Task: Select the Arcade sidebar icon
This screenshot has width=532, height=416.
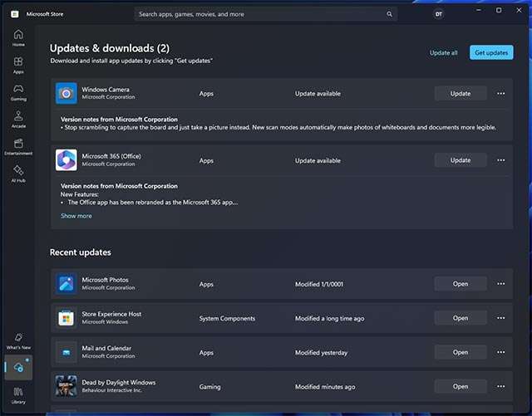Action: 18,117
